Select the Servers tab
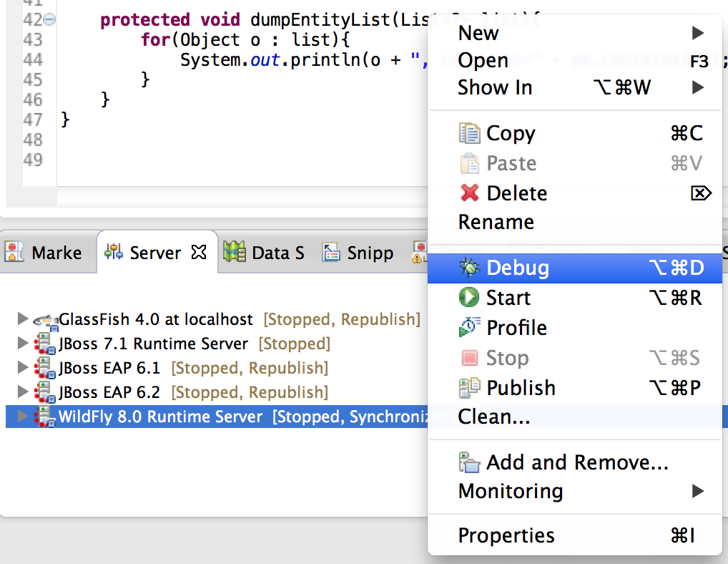 [155, 252]
